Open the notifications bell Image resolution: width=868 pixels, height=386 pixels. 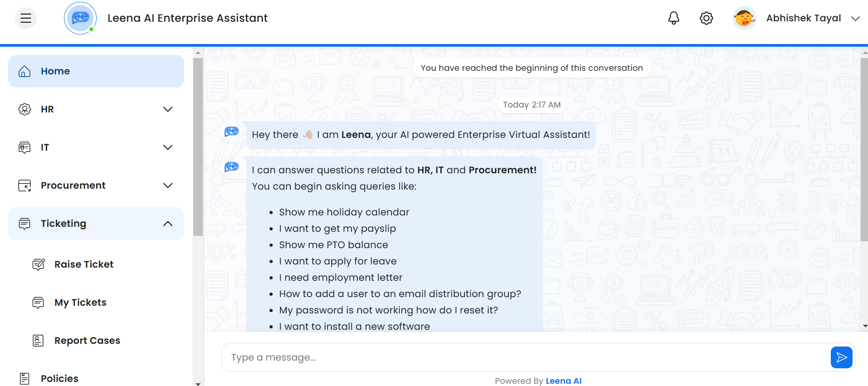point(674,18)
